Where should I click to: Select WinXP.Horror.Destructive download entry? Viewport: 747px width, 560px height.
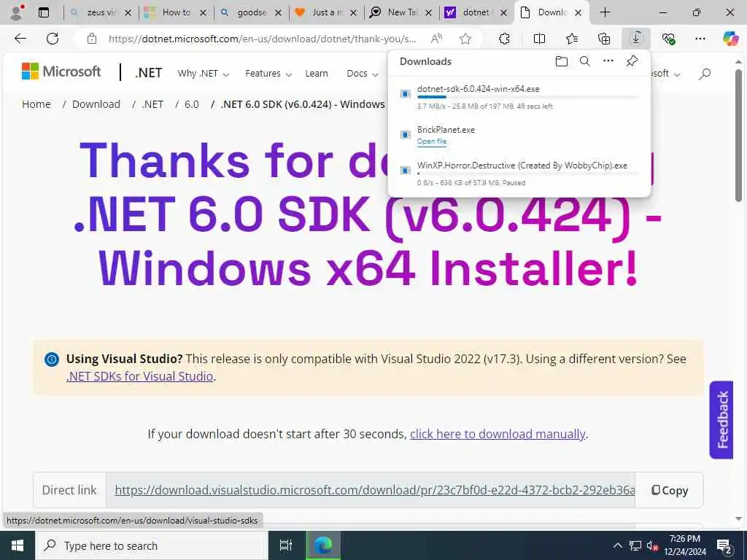[x=519, y=174]
